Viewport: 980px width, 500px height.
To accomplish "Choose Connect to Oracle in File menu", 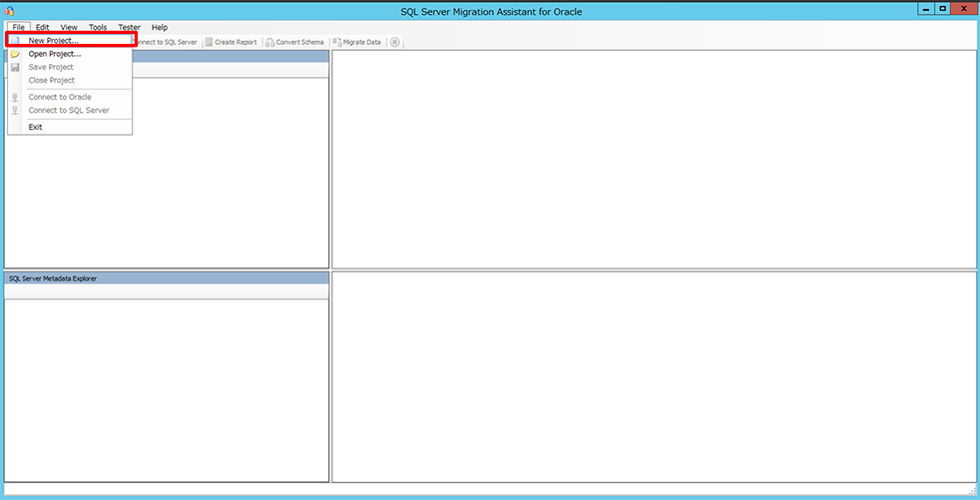I will [70, 97].
